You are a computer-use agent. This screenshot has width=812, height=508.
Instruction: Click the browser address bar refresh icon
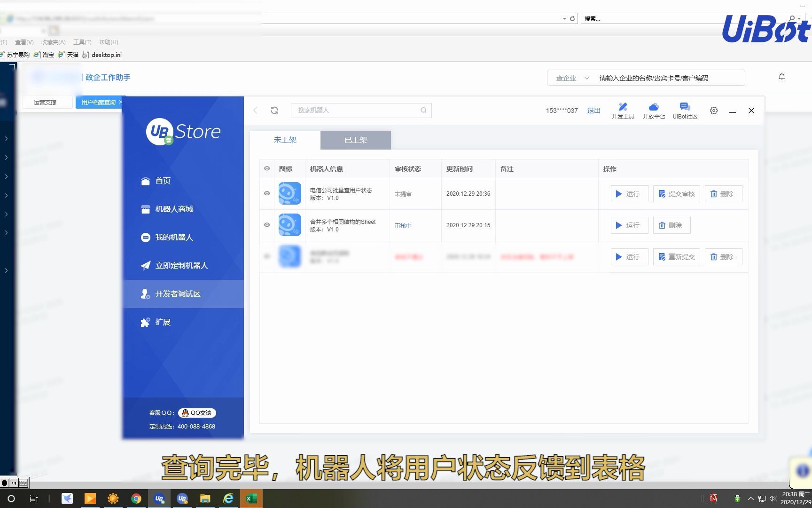[572, 19]
